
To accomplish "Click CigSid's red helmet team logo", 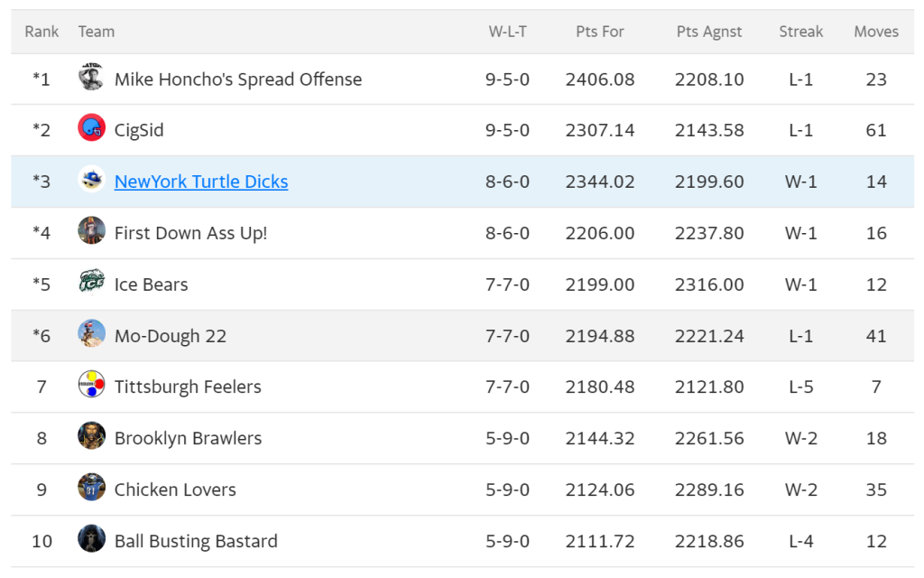I will tap(91, 128).
